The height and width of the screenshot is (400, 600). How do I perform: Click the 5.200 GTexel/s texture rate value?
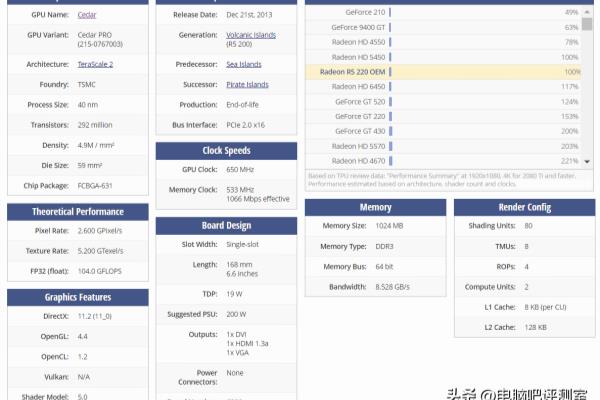coord(100,251)
